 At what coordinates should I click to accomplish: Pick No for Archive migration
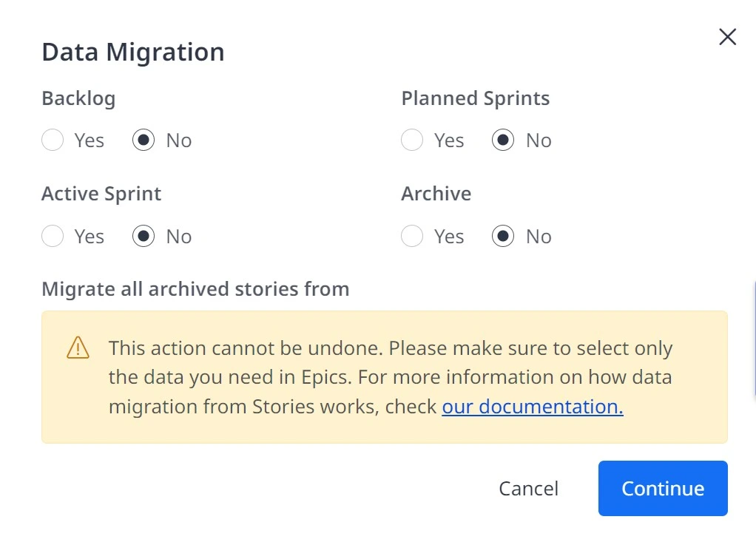503,236
